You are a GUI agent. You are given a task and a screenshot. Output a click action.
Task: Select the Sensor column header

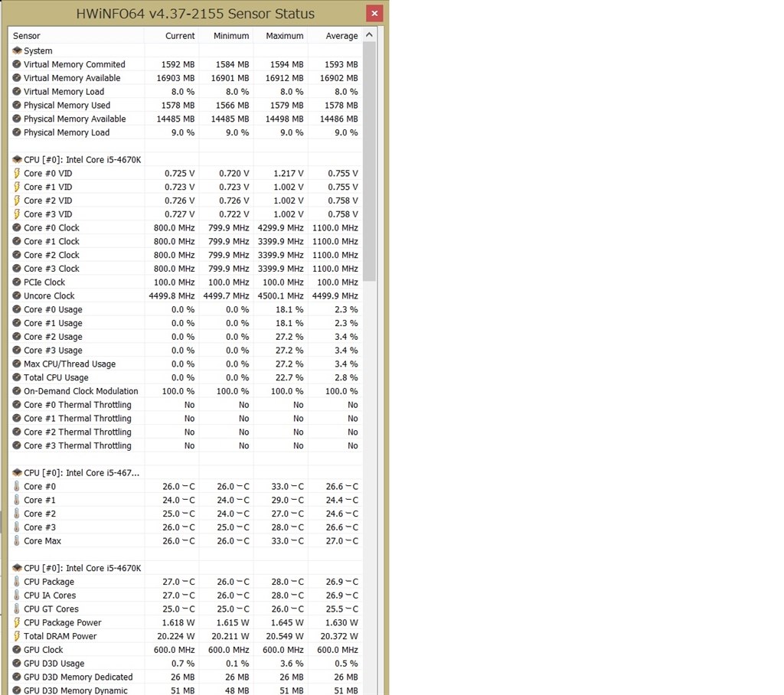(77, 35)
